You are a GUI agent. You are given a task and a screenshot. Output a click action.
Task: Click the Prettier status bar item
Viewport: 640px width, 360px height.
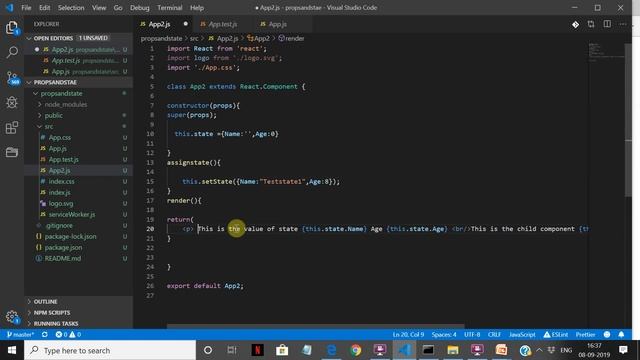[x=585, y=334]
